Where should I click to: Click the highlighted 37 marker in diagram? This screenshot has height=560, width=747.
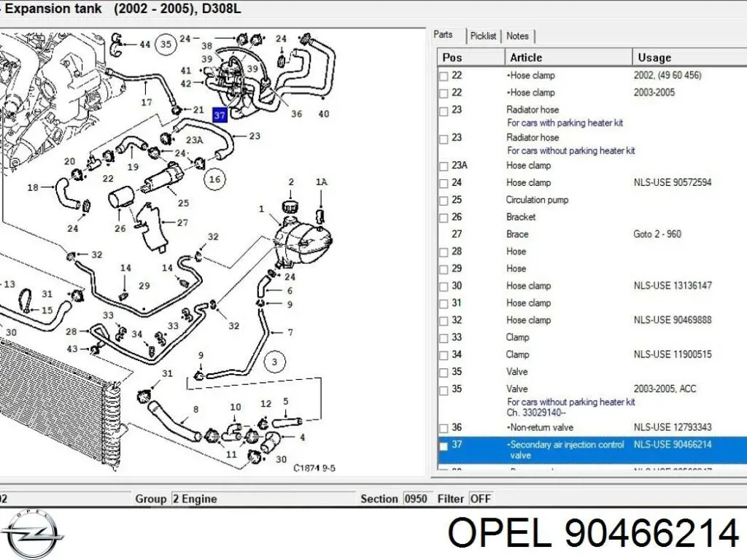pos(220,114)
